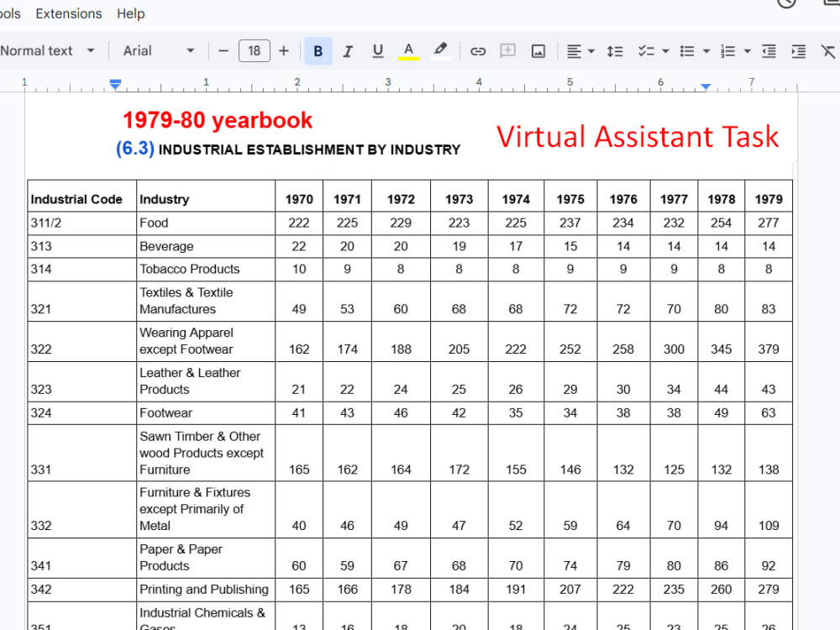Decrease the indent
The image size is (840, 630).
[x=769, y=51]
